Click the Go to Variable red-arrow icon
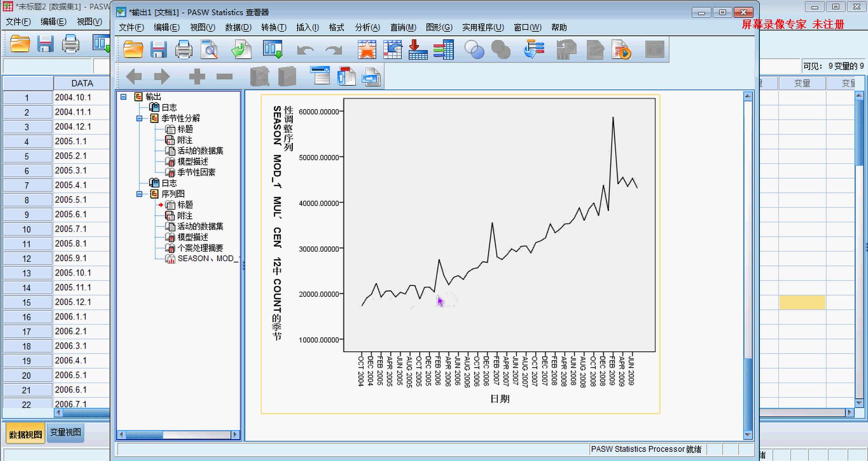 (x=418, y=49)
